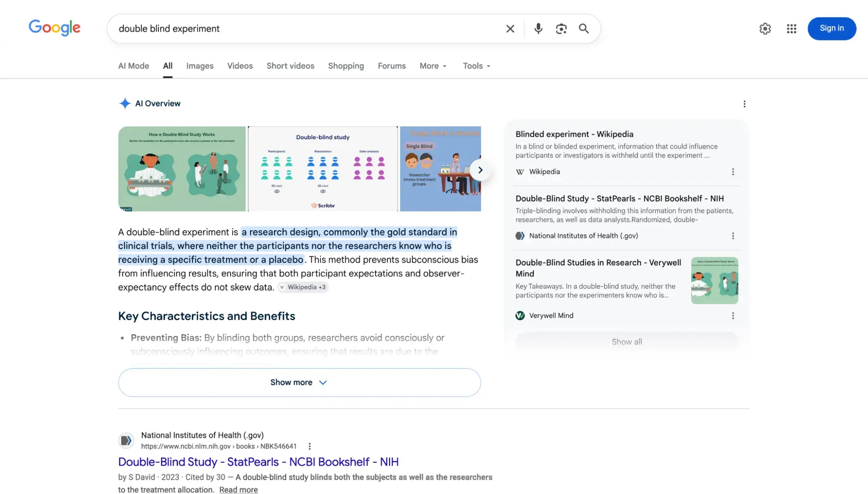Switch to AI Mode tab
This screenshot has height=494, width=868.
point(133,66)
